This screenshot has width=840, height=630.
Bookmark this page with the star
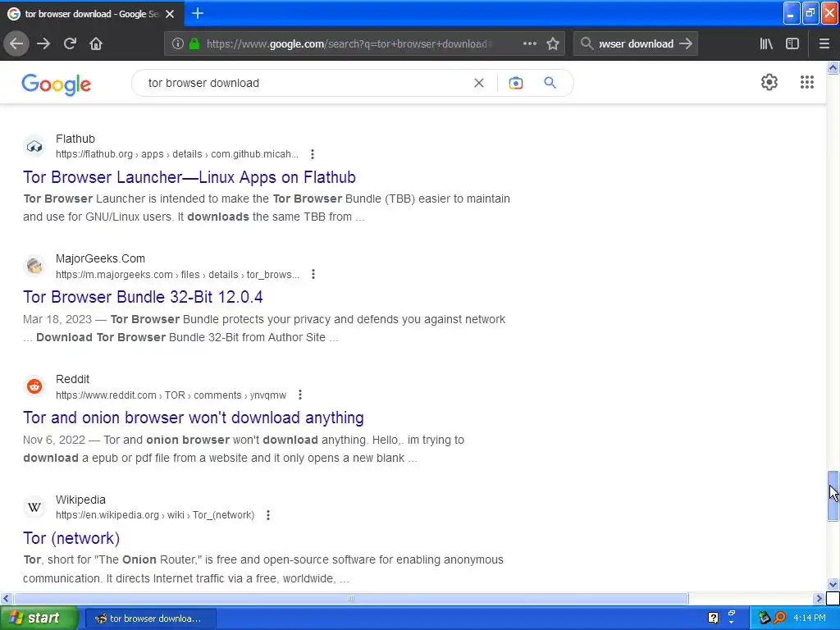click(x=553, y=44)
